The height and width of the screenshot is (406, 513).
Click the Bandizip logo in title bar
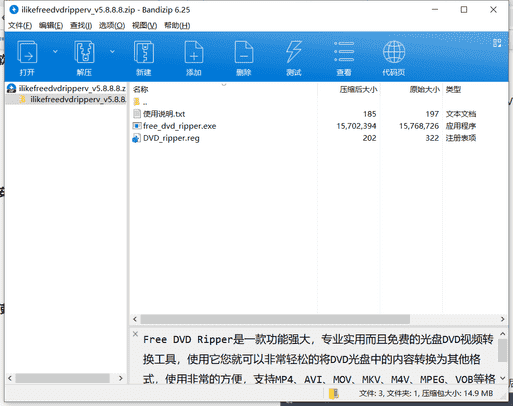pos(14,10)
